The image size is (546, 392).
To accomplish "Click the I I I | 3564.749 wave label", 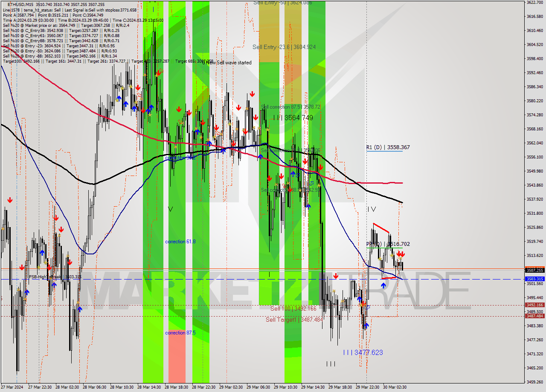I will pos(293,118).
